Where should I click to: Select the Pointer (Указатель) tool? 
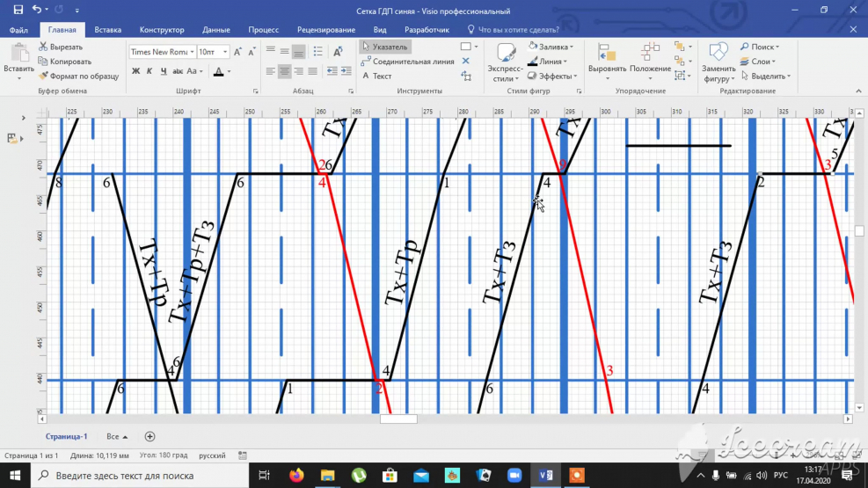pyautogui.click(x=384, y=47)
